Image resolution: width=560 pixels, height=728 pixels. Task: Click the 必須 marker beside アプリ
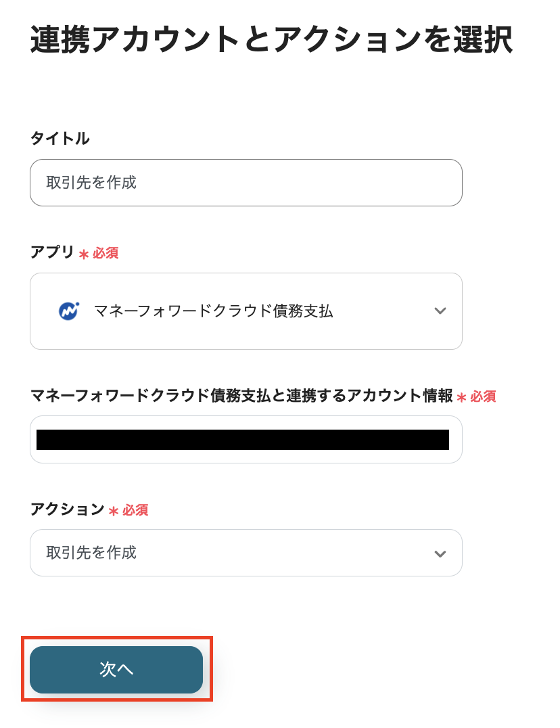tap(106, 253)
